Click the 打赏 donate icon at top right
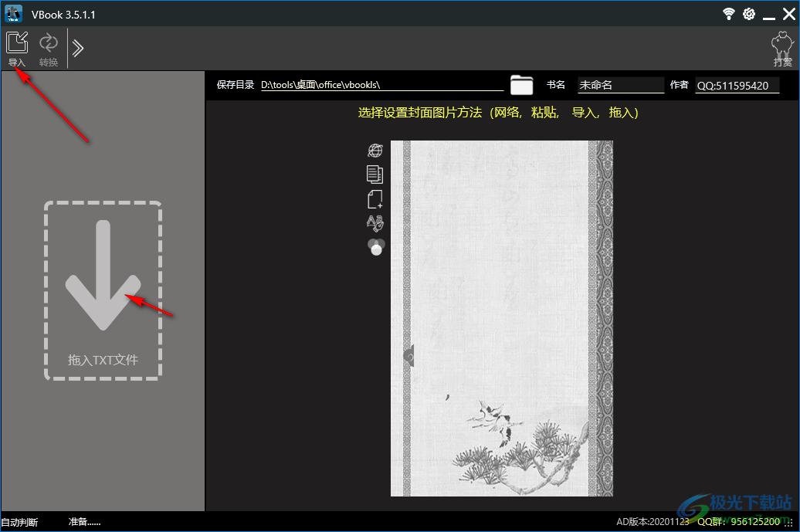800x532 pixels. click(x=781, y=45)
